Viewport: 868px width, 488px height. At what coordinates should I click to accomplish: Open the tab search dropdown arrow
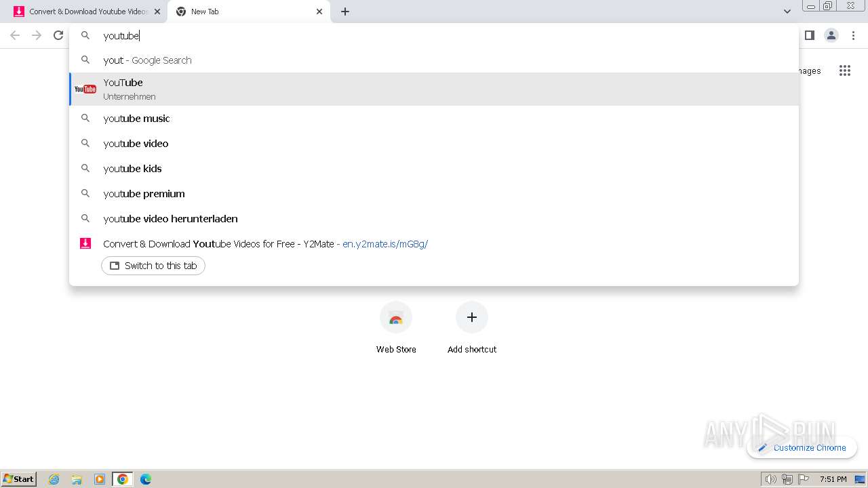point(787,12)
